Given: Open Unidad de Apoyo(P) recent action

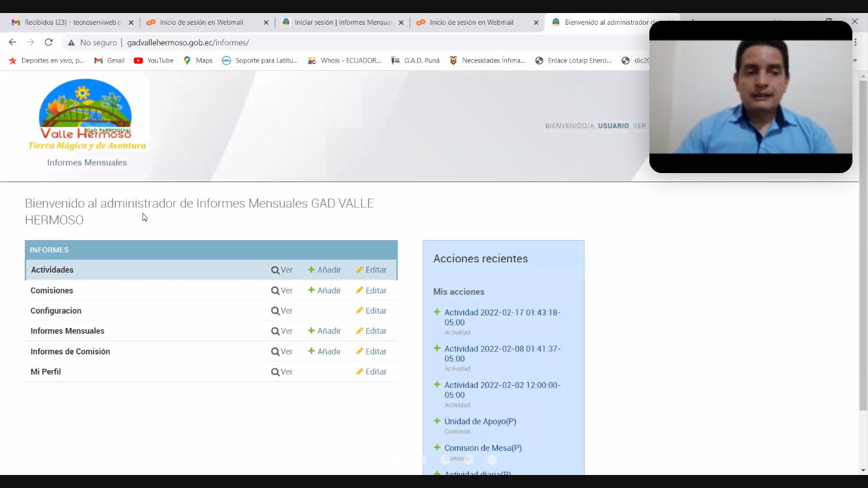Looking at the screenshot, I should [x=480, y=422].
